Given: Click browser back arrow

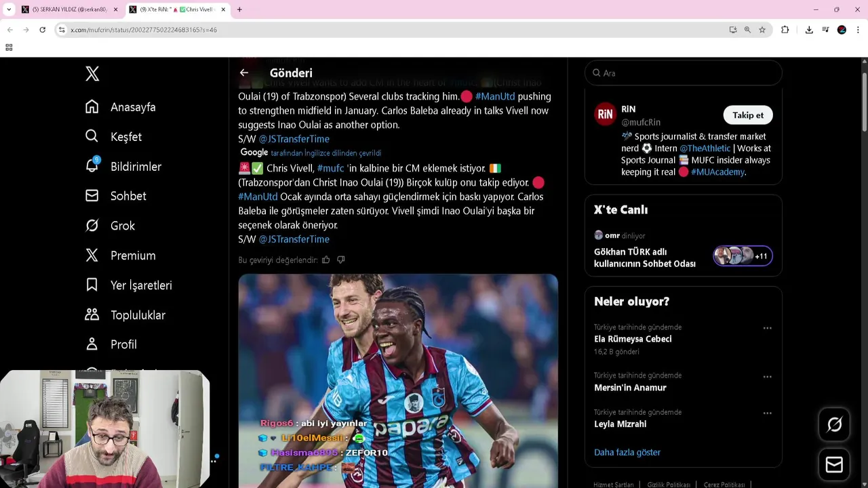Looking at the screenshot, I should click(x=10, y=30).
